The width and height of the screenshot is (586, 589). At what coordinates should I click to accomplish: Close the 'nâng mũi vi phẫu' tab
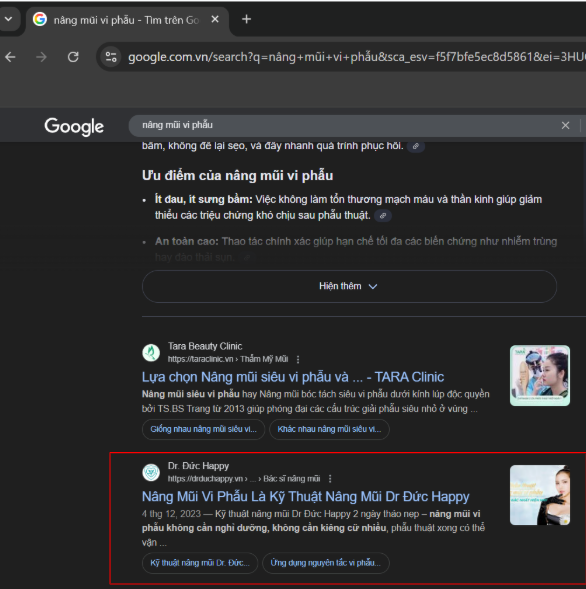[x=215, y=19]
